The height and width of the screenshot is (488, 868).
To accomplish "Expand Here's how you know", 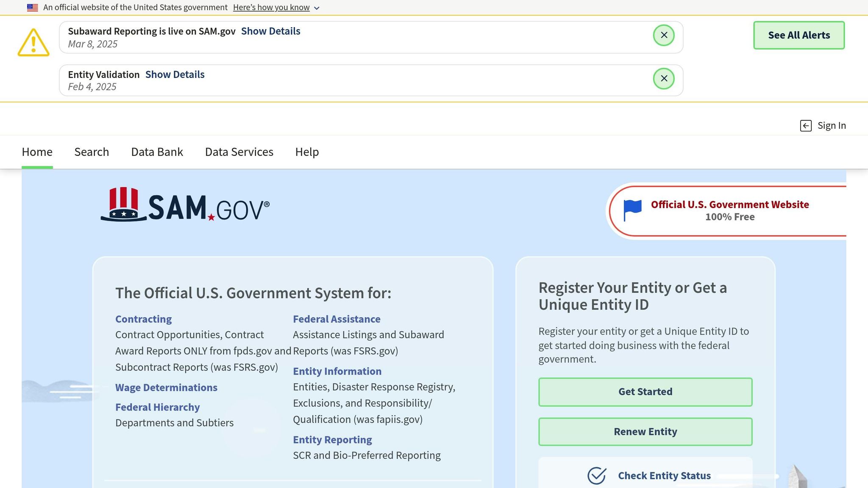I will click(x=276, y=8).
